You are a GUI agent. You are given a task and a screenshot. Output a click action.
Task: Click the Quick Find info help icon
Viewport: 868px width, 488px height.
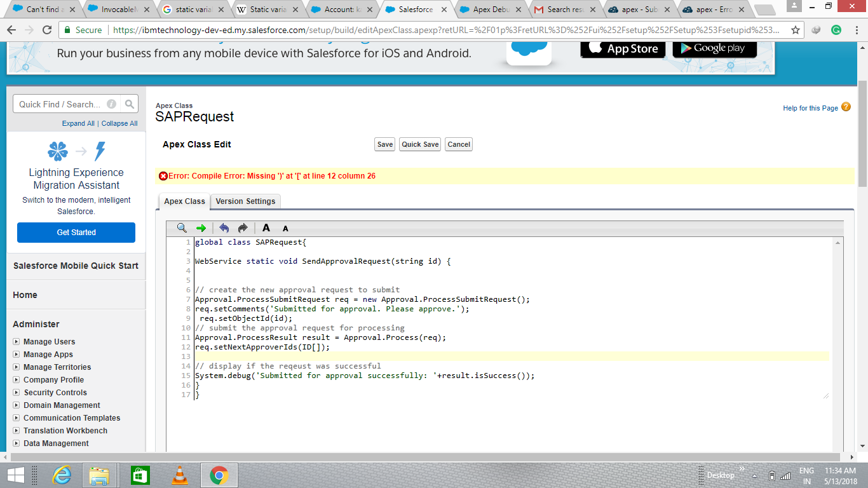point(112,104)
